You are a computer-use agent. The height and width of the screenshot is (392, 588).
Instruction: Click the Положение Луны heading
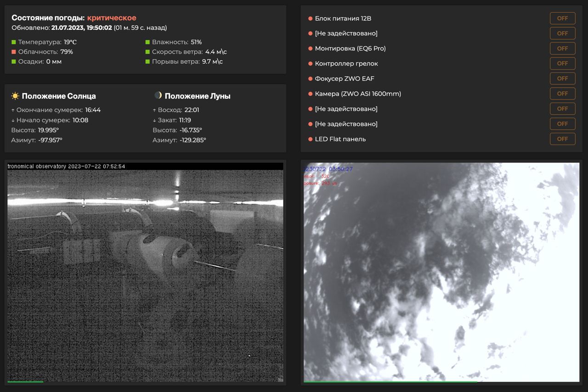point(198,96)
